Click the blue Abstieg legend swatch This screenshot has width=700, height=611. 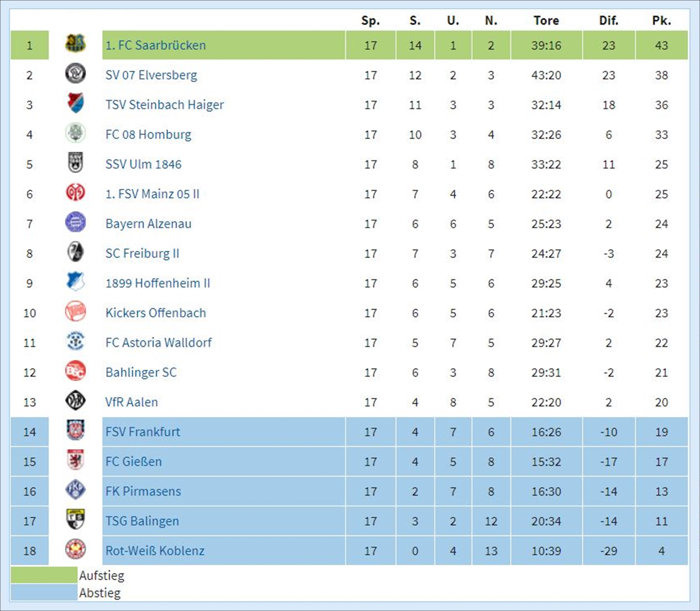click(44, 592)
